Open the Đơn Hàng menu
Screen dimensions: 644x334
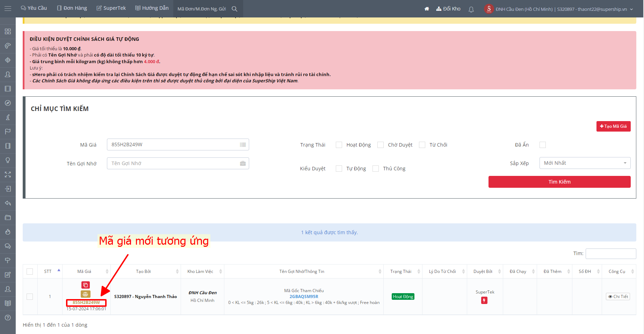[x=72, y=8]
